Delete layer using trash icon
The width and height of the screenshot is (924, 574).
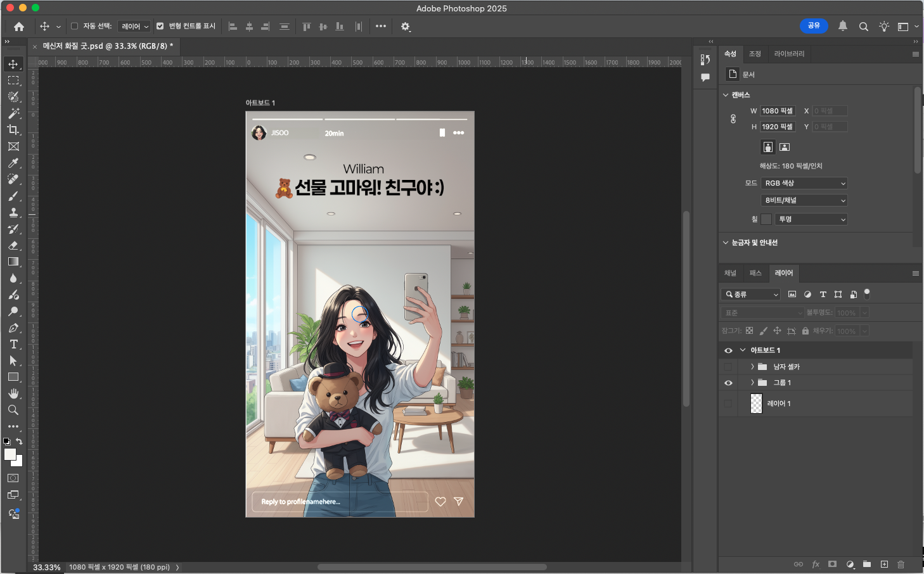tap(901, 564)
